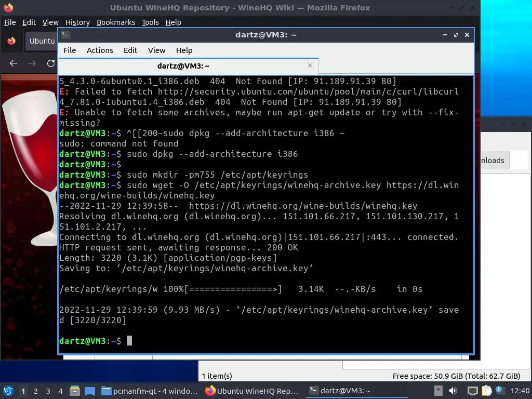Open Firefox Tools menu

[x=150, y=22]
